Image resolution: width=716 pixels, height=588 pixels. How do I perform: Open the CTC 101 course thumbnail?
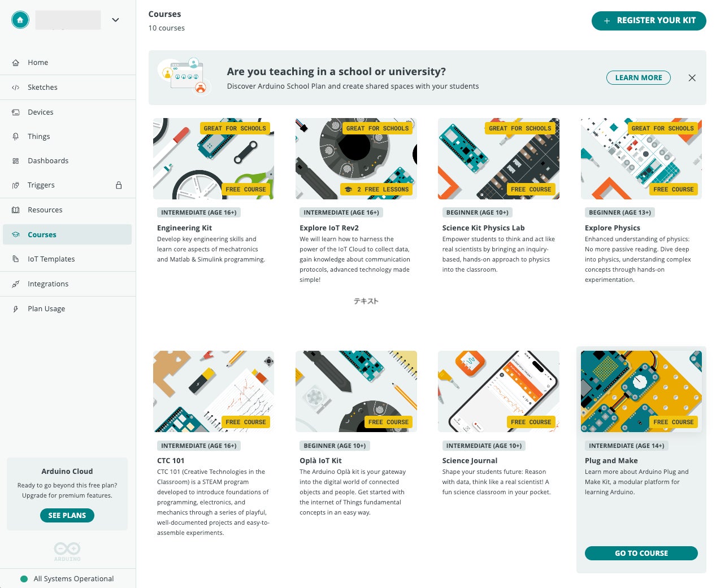point(214,391)
